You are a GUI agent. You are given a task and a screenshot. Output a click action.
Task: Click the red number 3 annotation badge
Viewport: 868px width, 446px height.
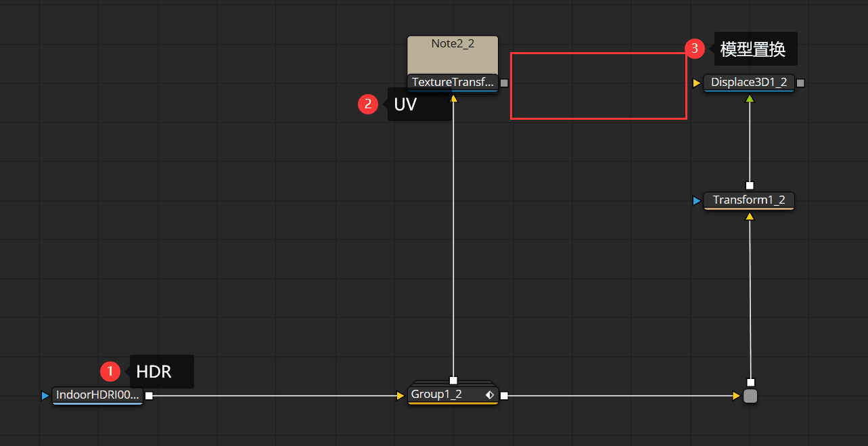click(x=694, y=49)
